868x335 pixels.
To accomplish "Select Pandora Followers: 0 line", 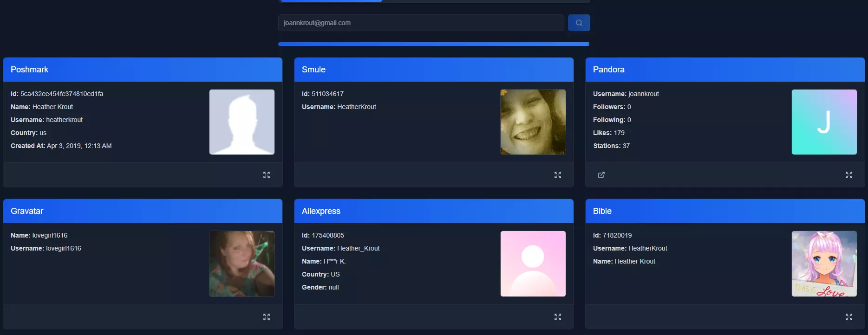I will pos(612,107).
